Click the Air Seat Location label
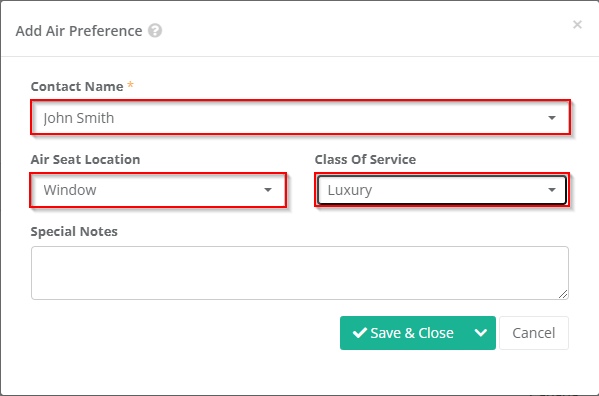 pyautogui.click(x=85, y=159)
